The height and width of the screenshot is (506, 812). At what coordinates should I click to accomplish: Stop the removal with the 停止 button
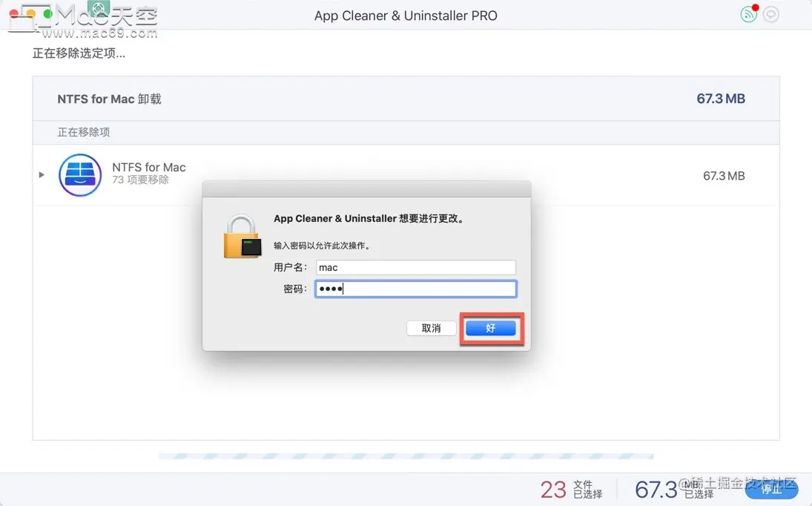click(x=771, y=489)
